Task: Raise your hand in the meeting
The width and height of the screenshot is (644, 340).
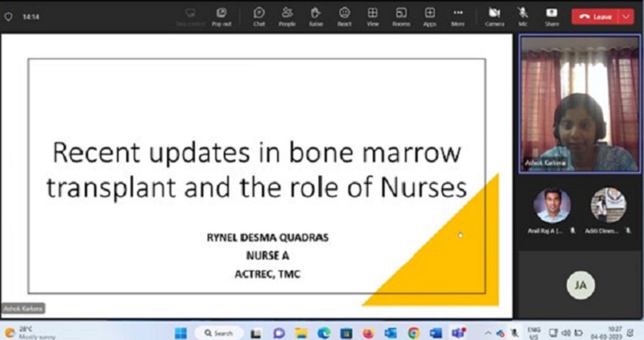Action: click(315, 15)
